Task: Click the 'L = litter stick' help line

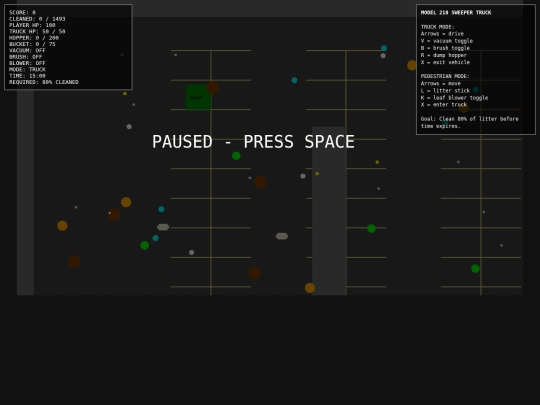Action: (445, 91)
